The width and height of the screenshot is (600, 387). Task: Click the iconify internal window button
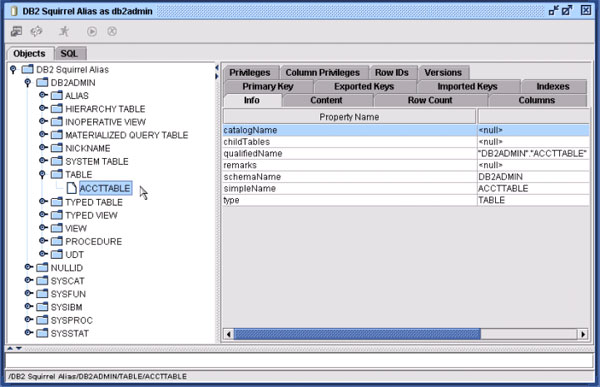tap(553, 10)
